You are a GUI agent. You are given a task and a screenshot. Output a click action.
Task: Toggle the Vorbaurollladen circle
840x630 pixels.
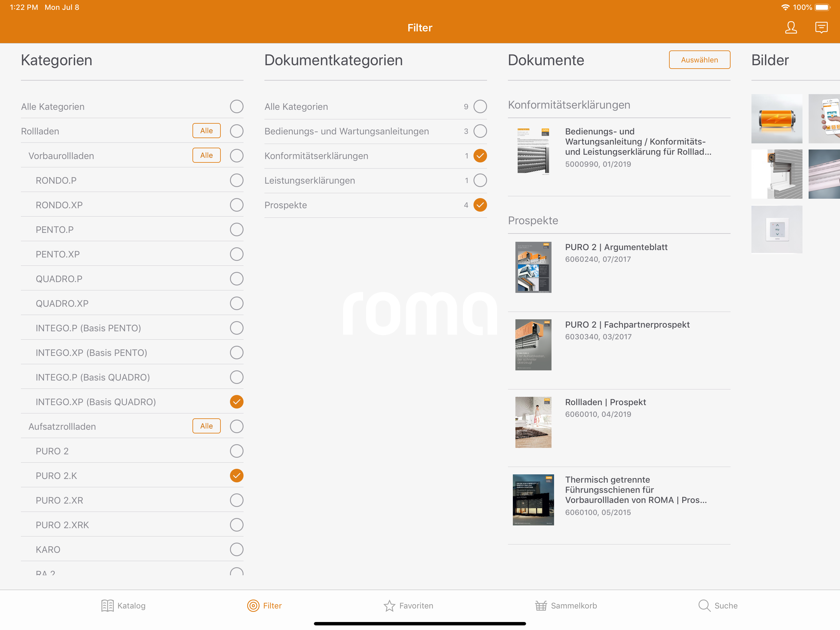236,156
